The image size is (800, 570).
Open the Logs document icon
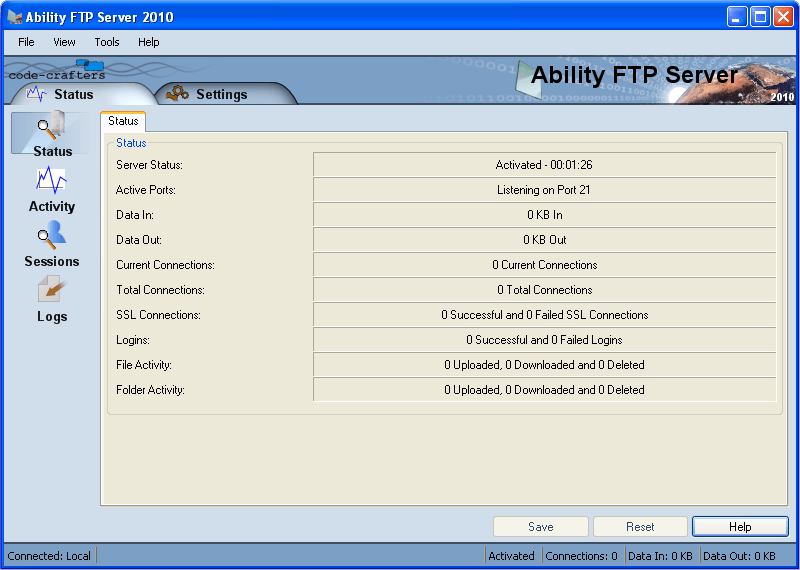coord(52,290)
